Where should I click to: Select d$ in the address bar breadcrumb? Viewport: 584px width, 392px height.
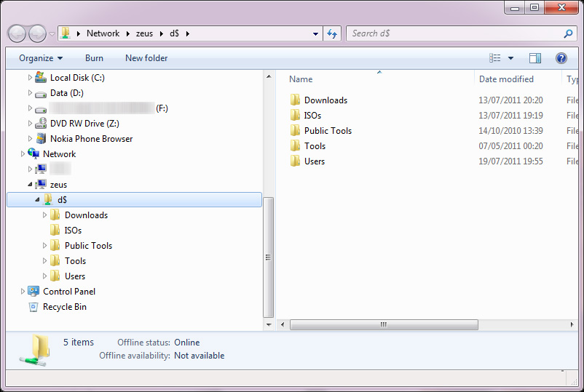coord(174,33)
